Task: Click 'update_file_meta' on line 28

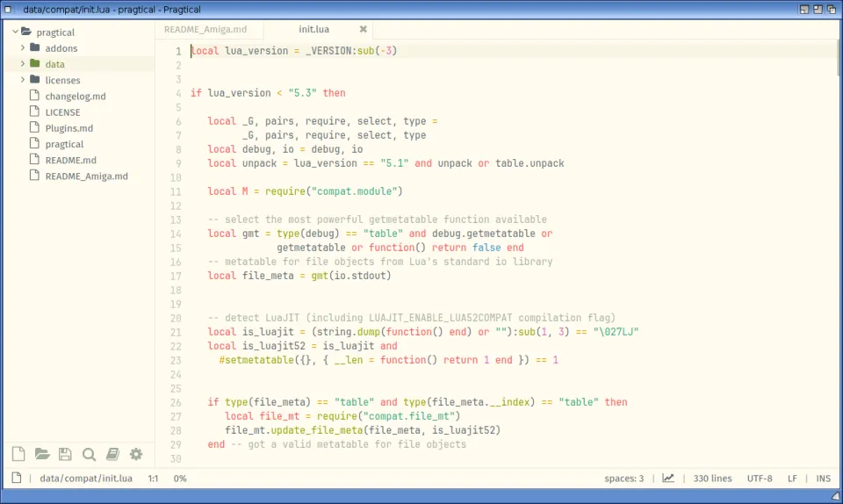Action: coord(317,430)
